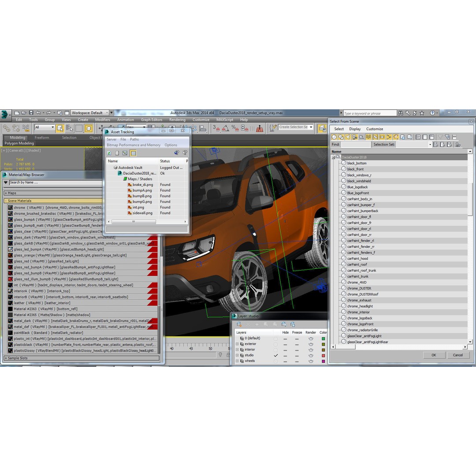Image resolution: width=476 pixels, height=476 pixels.
Task: Toggle Hide for the wheels layer
Action: coord(285,361)
